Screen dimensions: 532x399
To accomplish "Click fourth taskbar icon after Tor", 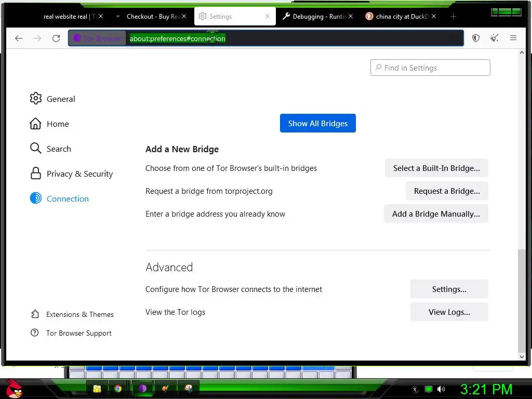I will pyautogui.click(x=166, y=389).
